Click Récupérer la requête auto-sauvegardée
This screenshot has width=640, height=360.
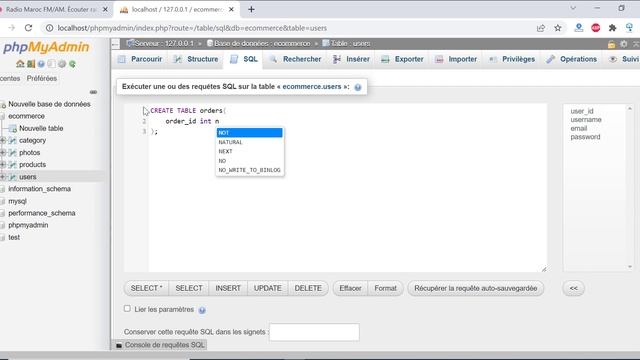(476, 288)
